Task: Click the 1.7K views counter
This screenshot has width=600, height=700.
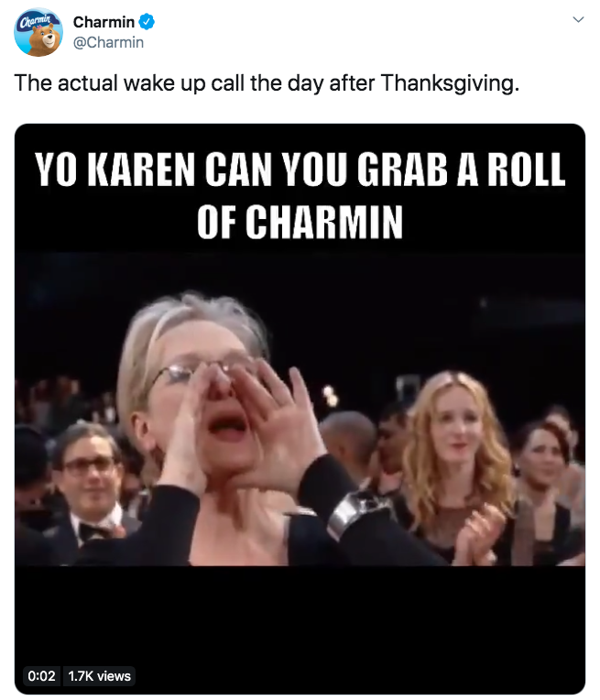Action: (100, 675)
